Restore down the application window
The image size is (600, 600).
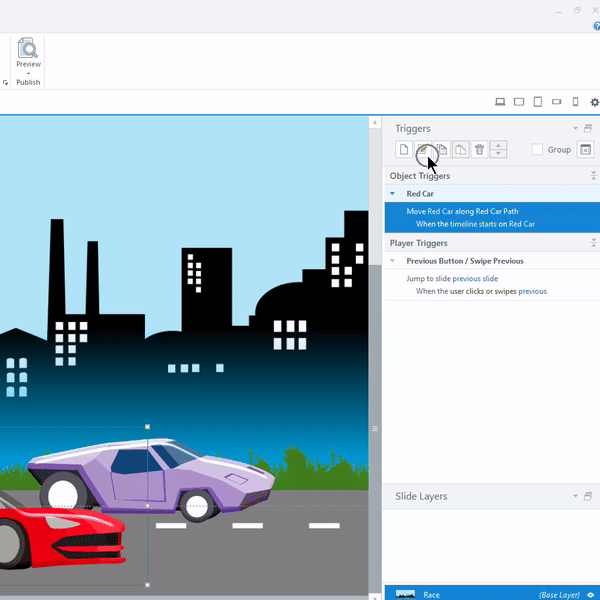point(577,10)
